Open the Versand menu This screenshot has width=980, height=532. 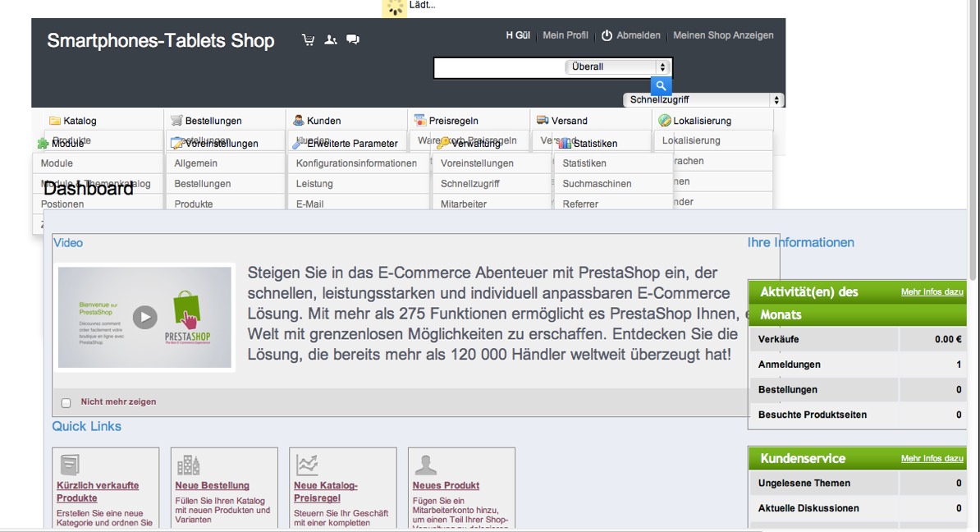[570, 121]
